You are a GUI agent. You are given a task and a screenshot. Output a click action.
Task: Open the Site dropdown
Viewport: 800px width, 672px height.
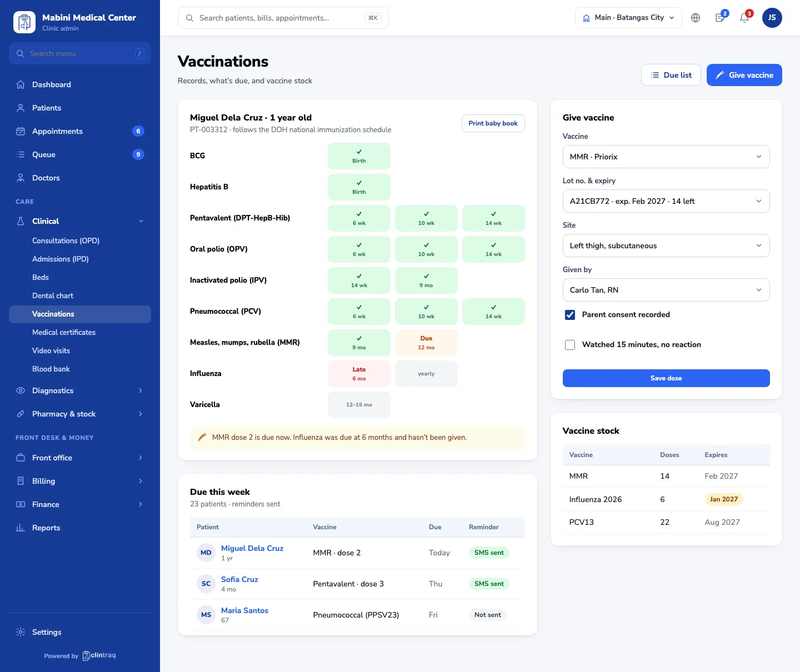click(x=666, y=245)
